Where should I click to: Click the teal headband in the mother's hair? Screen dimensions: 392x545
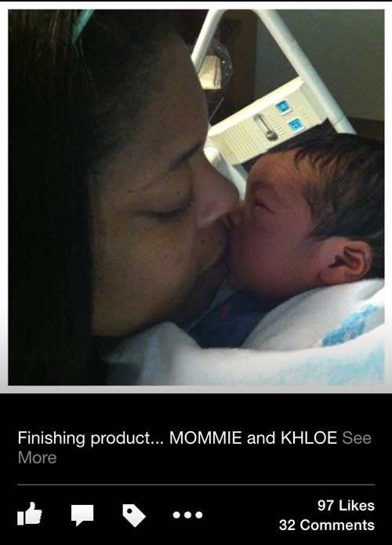point(82,23)
